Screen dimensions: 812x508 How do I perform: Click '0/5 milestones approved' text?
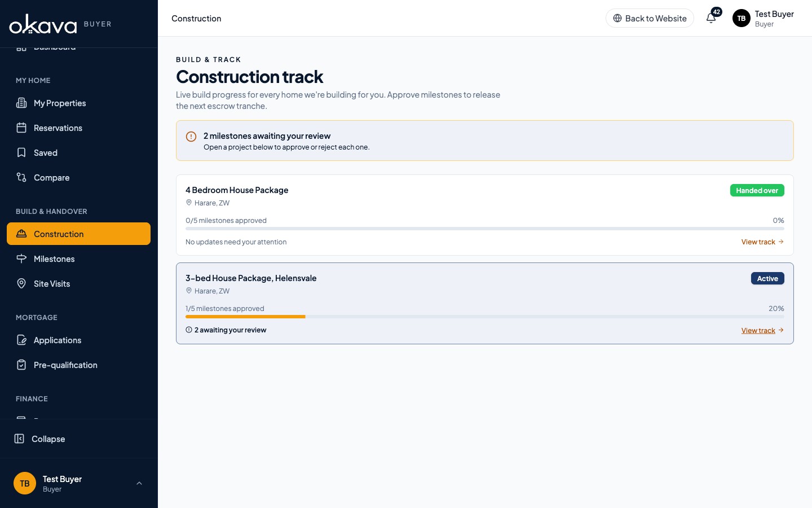tap(226, 220)
